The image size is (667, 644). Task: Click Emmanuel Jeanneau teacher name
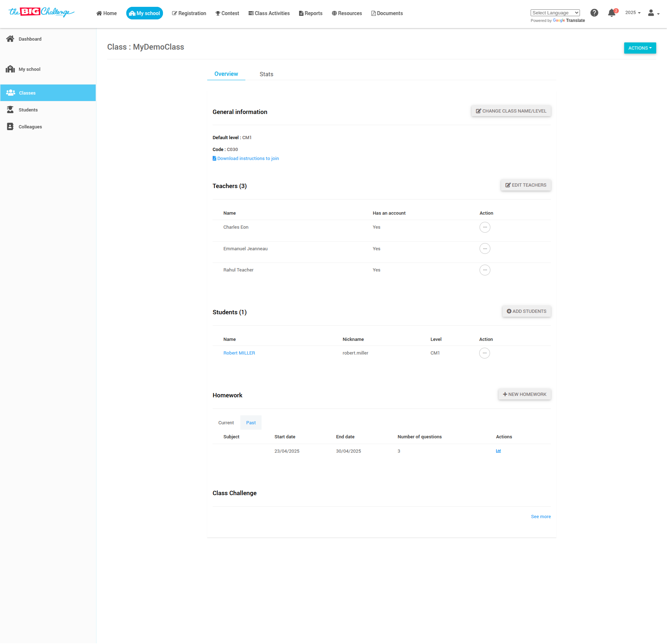[x=245, y=249]
